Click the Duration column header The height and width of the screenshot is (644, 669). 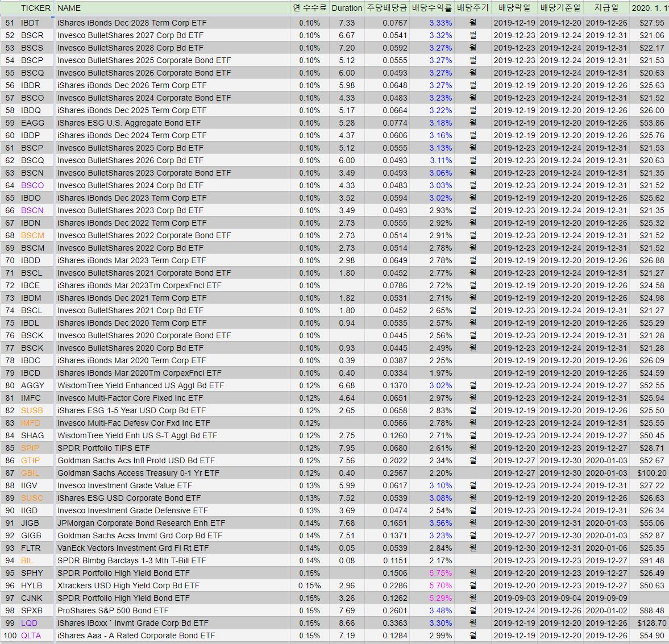347,8
